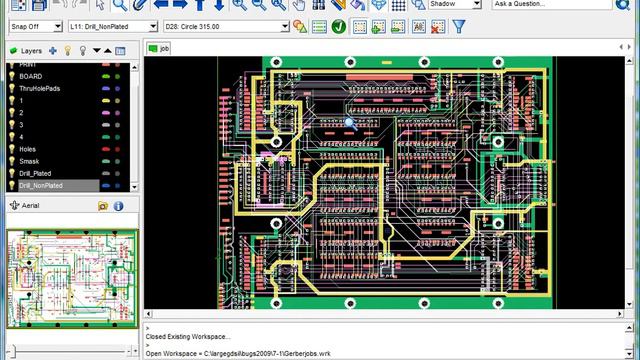Click the ThruHolePads layer blue color swatch

(x=106, y=89)
